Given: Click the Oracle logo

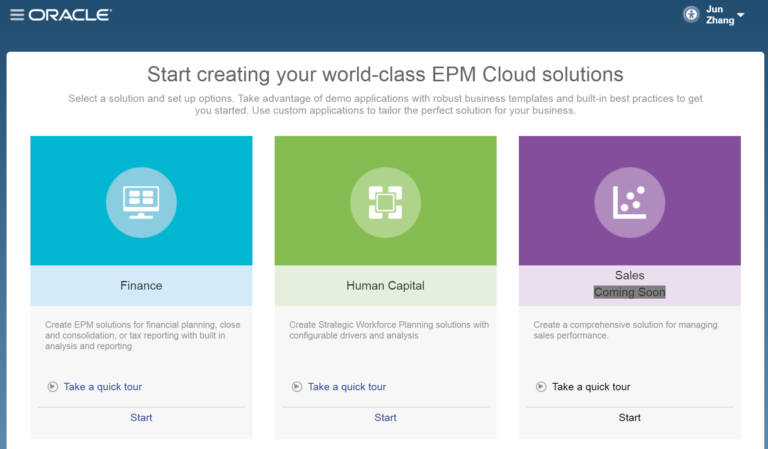Looking at the screenshot, I should [x=70, y=15].
